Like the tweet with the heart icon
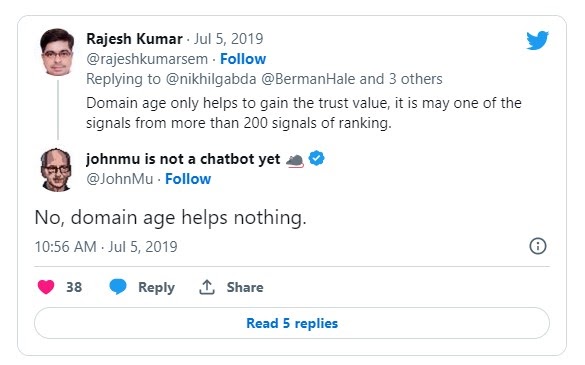 click(x=46, y=287)
